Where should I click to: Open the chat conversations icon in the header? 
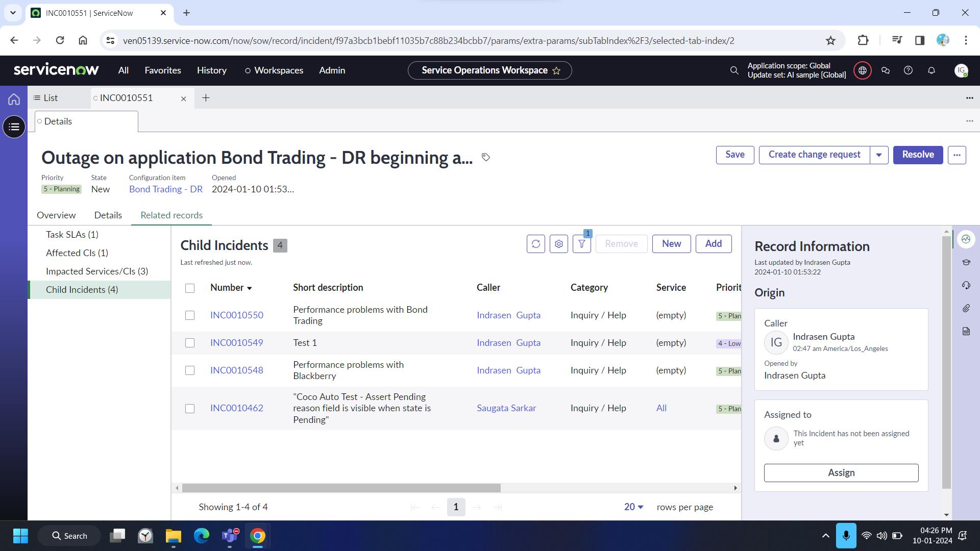[x=886, y=70]
